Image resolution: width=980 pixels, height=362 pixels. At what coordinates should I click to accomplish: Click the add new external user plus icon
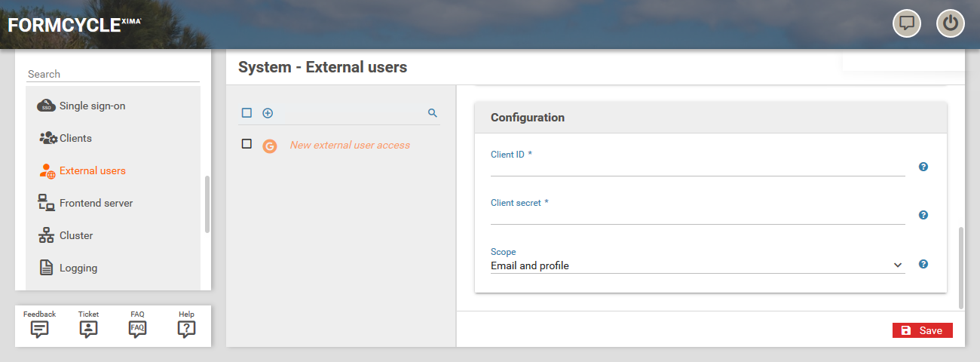tap(268, 113)
